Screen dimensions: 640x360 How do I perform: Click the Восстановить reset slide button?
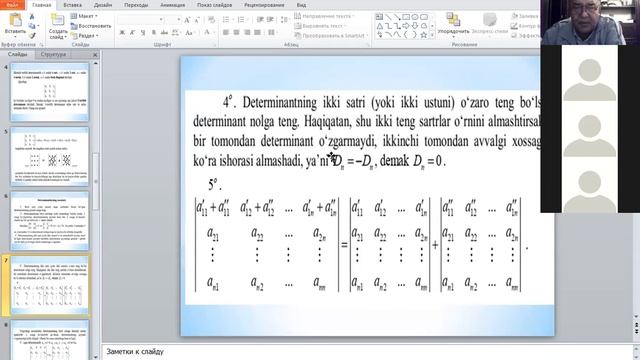click(x=91, y=26)
